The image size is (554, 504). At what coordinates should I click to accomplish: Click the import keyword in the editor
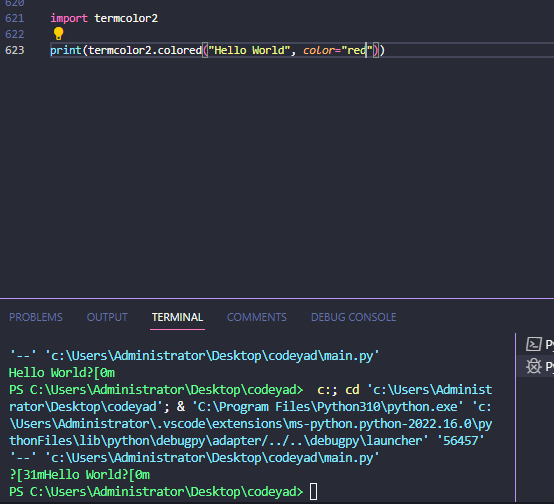click(69, 18)
